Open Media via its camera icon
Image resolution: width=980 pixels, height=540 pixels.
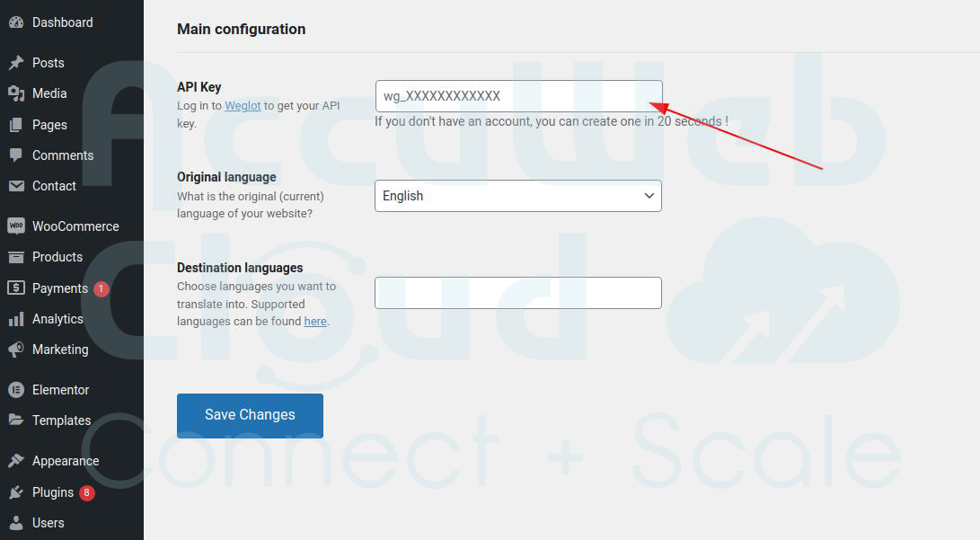[x=16, y=93]
